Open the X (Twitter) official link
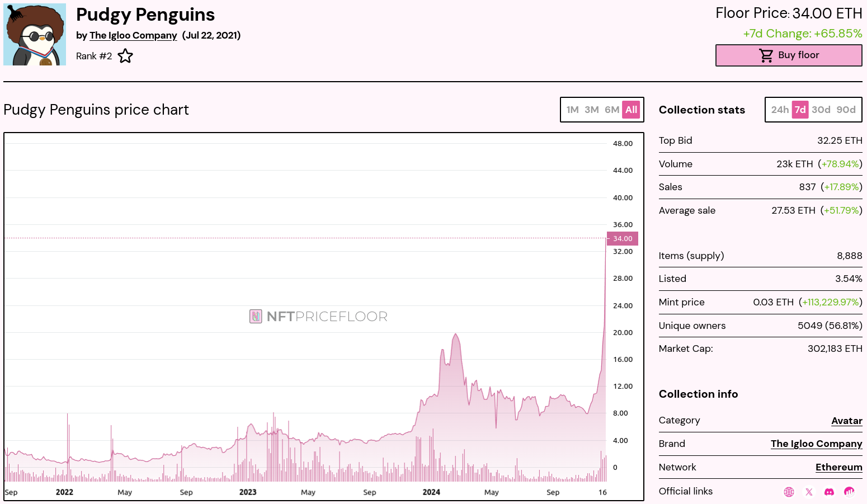The width and height of the screenshot is (867, 504). point(809,492)
